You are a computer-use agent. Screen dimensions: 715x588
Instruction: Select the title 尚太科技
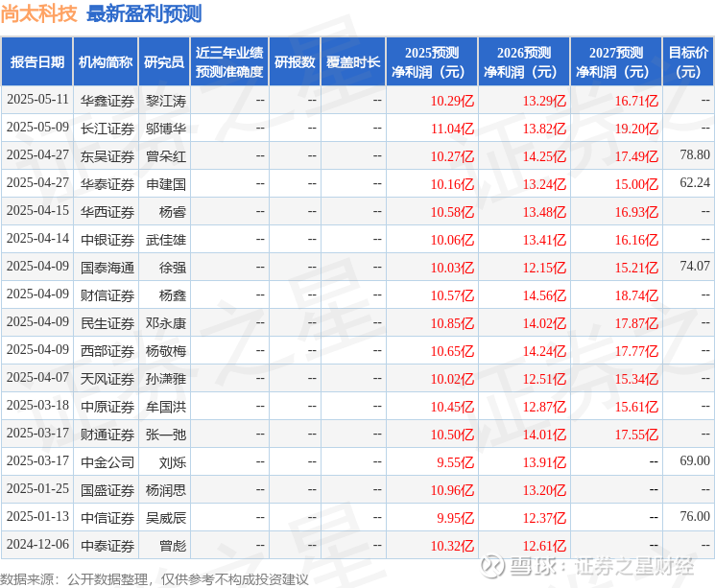click(x=38, y=13)
